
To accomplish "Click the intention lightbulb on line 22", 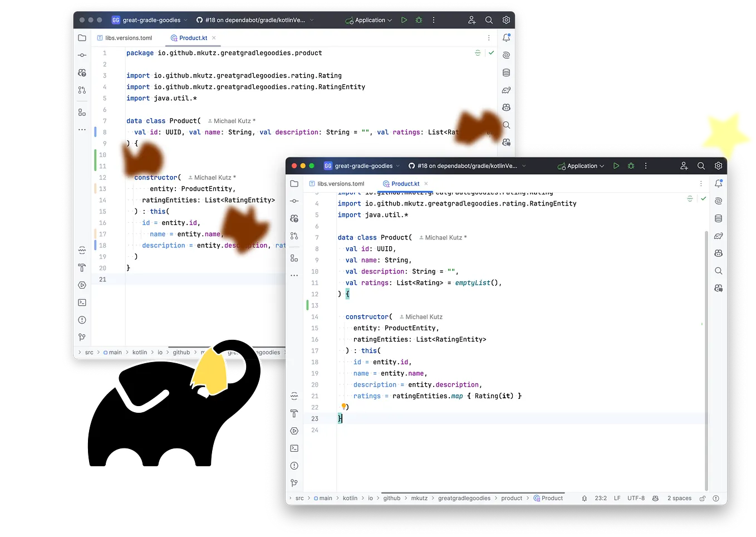I will point(343,407).
